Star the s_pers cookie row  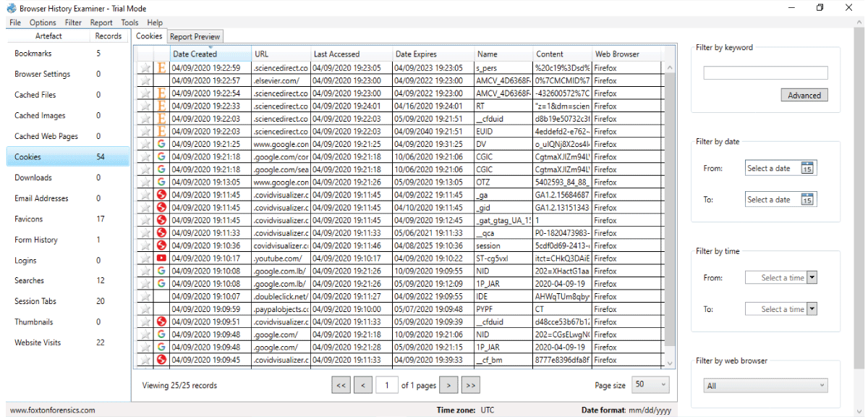tap(145, 68)
